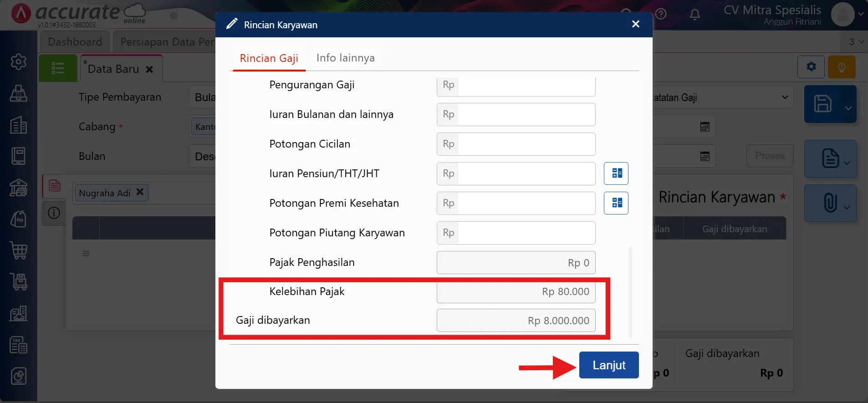
Task: Open shopping cart module in sidebar
Action: pyautogui.click(x=19, y=250)
